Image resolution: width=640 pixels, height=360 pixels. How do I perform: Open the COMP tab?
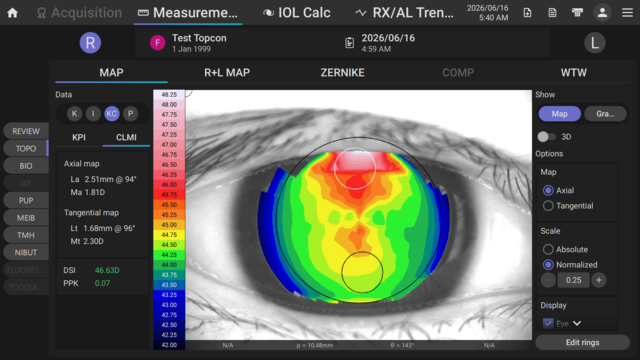point(458,73)
